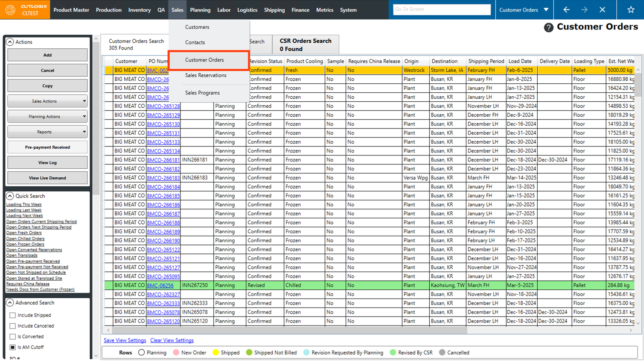Expand the Planning Actions dropdown
This screenshot has width=644, height=361.
pyautogui.click(x=47, y=117)
